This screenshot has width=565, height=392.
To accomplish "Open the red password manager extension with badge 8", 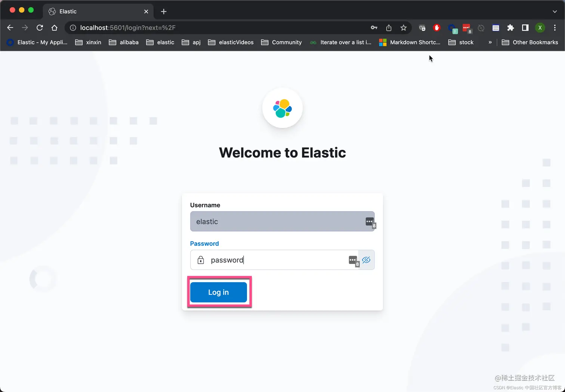I will [467, 28].
